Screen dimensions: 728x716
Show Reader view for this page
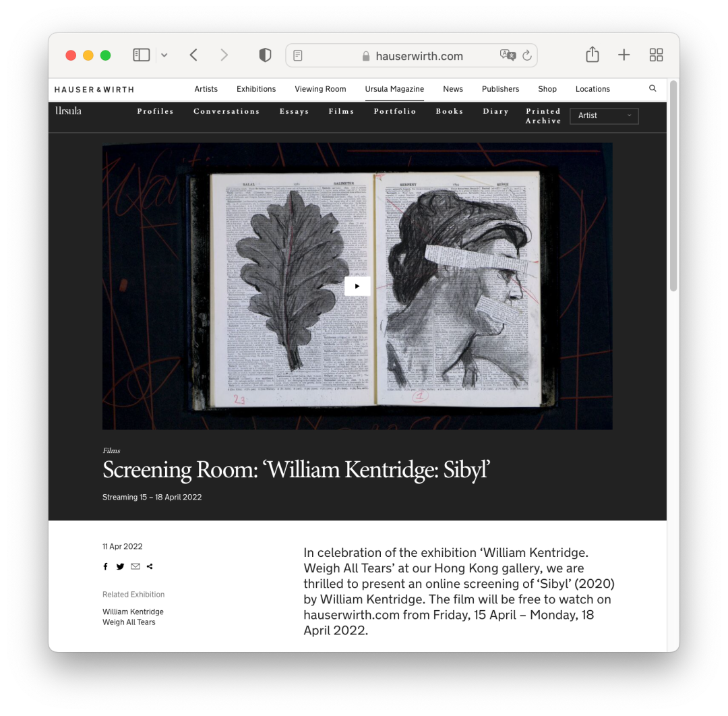tap(298, 56)
